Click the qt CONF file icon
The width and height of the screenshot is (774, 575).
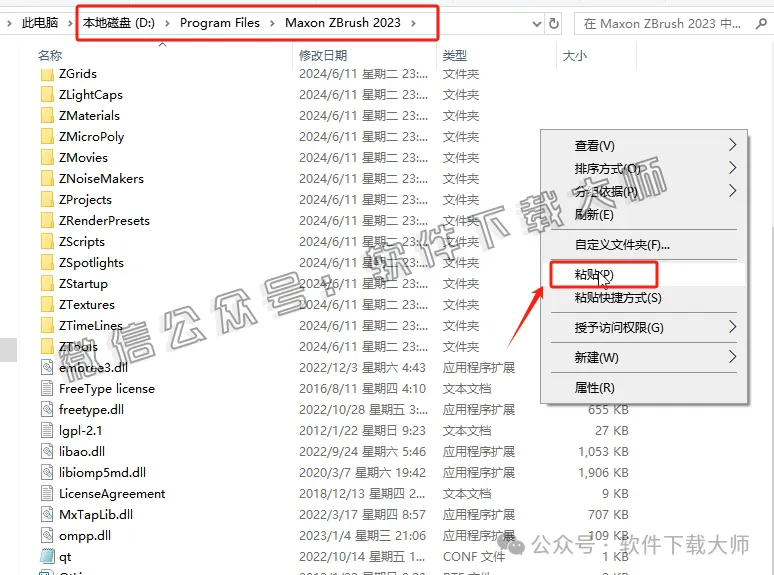[x=47, y=557]
